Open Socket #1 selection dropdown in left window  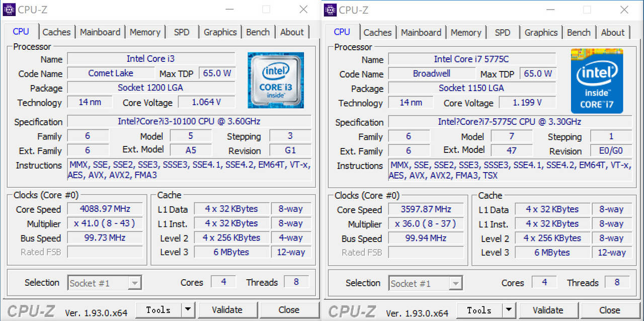(104, 283)
